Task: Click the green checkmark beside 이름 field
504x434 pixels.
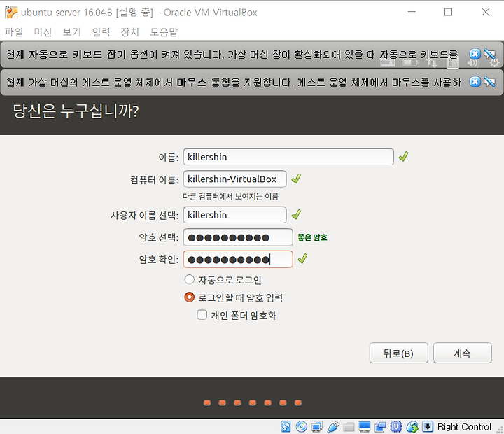Action: (x=403, y=157)
